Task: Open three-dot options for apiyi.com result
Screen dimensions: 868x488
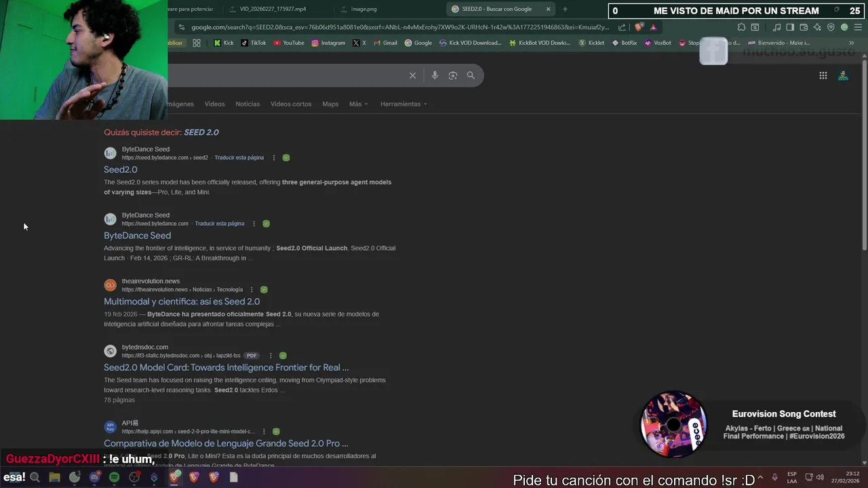Action: (264, 432)
